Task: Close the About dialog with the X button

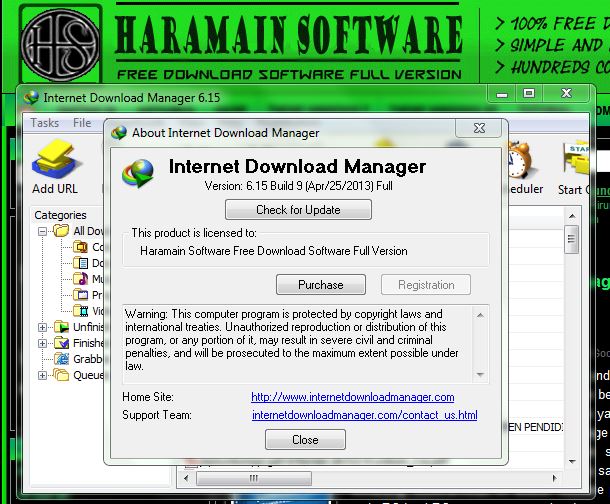Action: click(x=479, y=128)
